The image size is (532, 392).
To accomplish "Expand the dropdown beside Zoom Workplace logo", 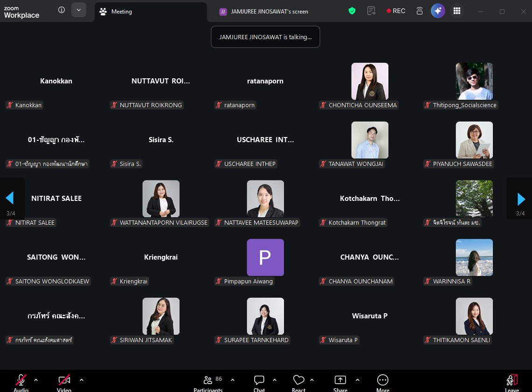I will click(x=78, y=10).
